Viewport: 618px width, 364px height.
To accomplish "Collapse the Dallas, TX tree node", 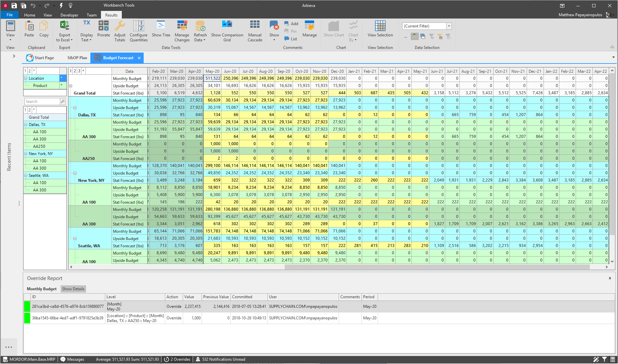I will (x=26, y=125).
